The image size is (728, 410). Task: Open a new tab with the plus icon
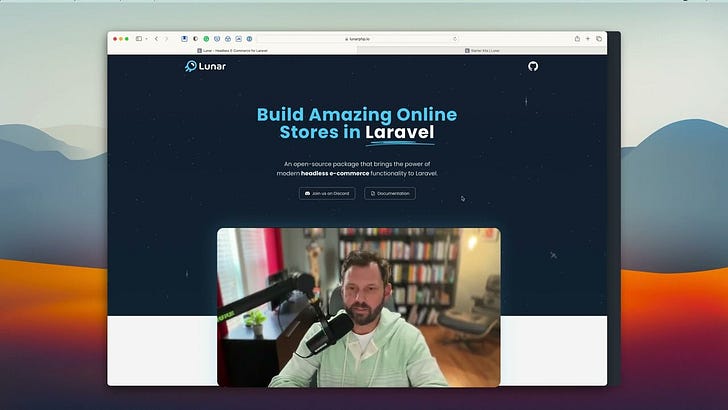pos(588,39)
